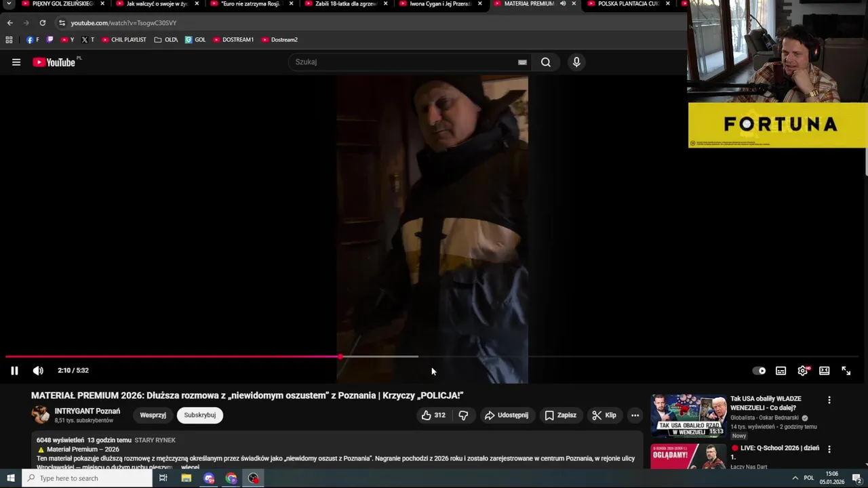868x488 pixels.
Task: Open more actions three-dot menu
Action: tap(635, 415)
